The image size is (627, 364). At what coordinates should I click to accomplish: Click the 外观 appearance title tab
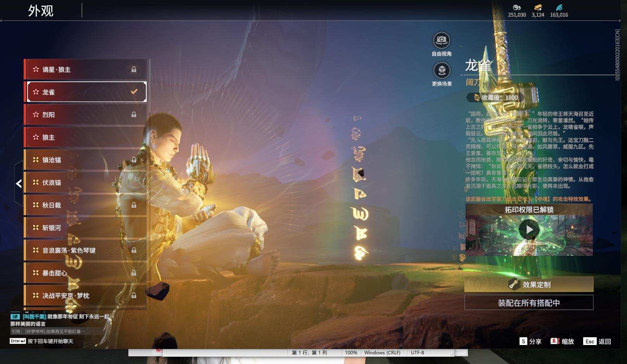click(41, 10)
